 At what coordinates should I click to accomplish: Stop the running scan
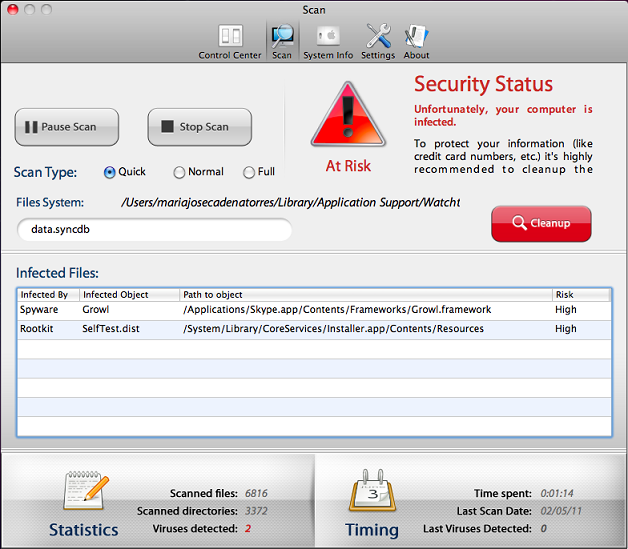point(200,127)
